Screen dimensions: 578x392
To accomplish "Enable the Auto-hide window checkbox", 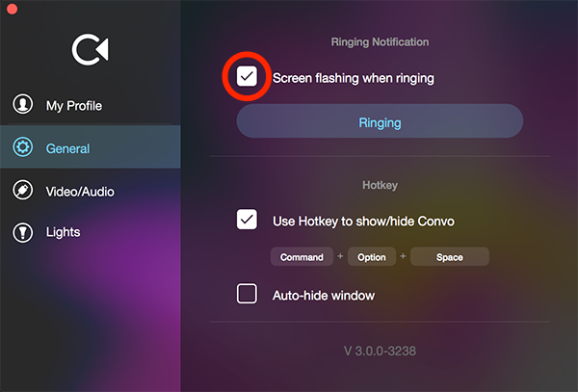I will 248,295.
